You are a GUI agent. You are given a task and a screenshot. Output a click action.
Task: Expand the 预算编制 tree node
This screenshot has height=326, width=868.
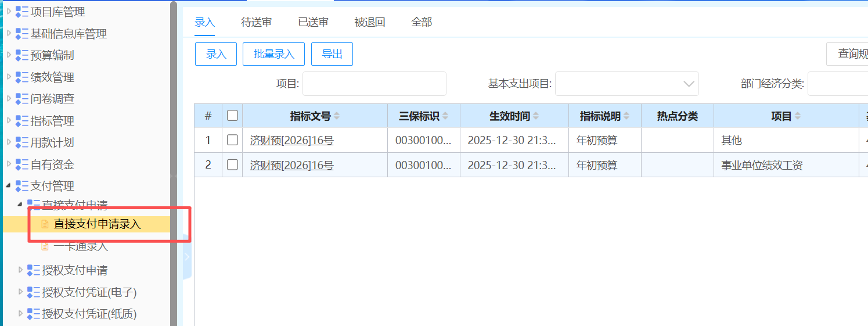9,55
